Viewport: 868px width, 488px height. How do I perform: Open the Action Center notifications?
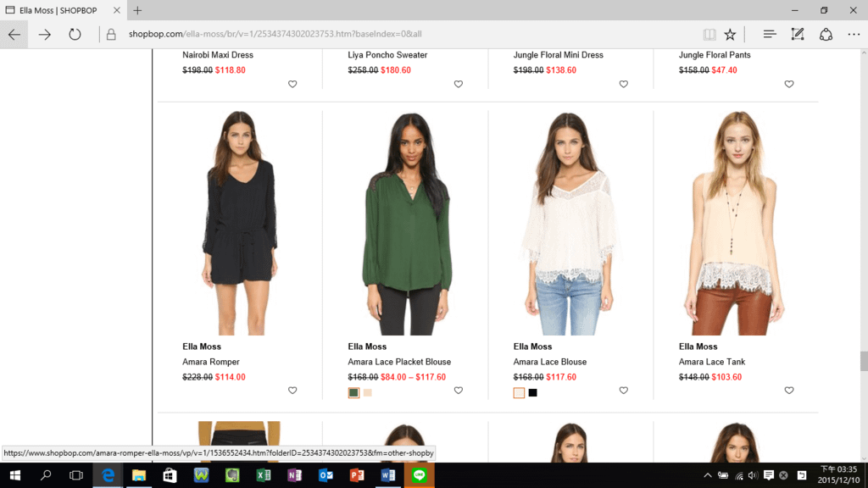coord(768,475)
